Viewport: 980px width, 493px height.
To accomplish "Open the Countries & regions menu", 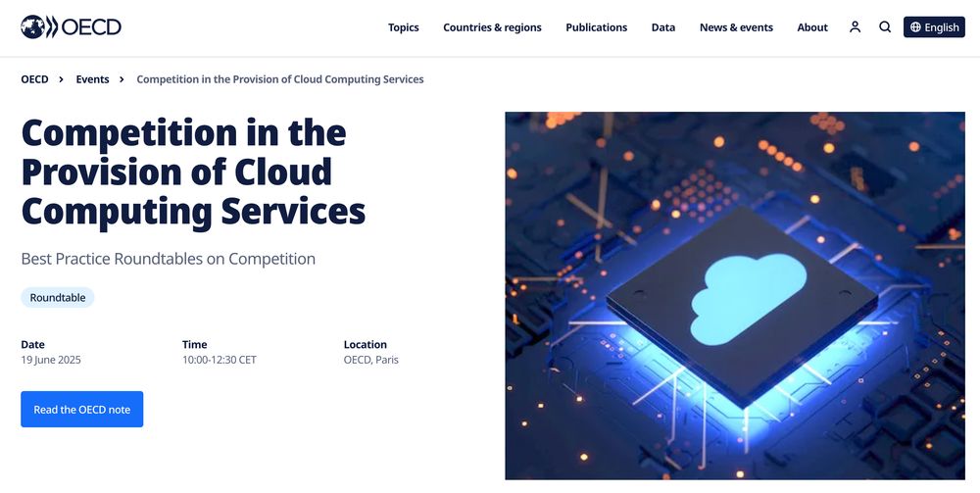I will click(492, 27).
